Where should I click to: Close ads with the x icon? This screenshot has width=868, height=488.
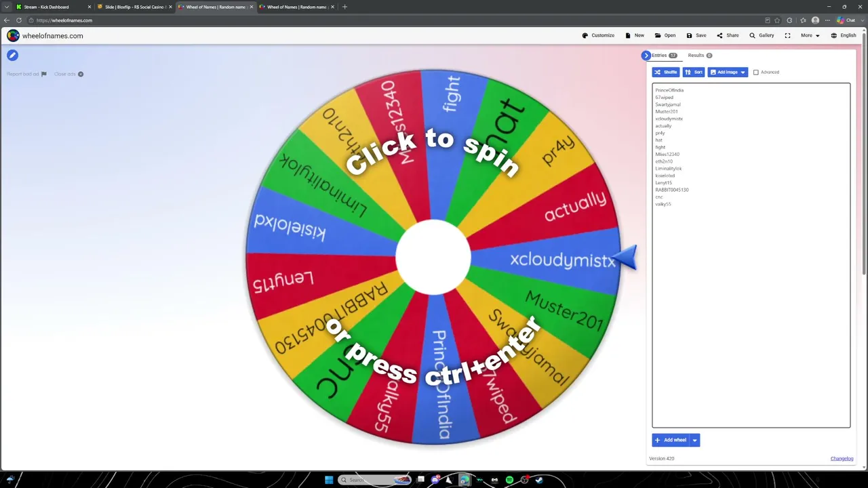pos(80,74)
